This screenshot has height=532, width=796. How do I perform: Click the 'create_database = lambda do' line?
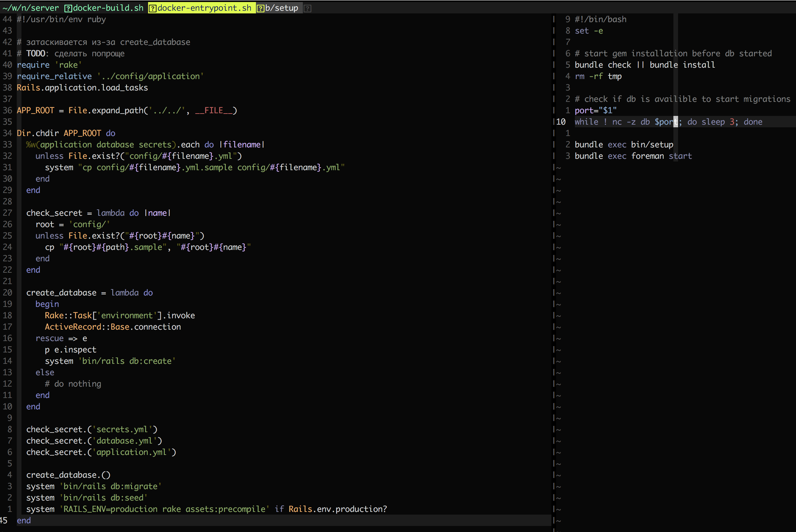89,293
